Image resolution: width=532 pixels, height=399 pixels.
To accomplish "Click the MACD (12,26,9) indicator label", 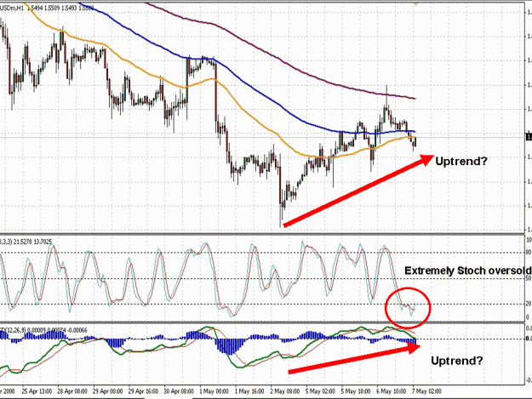I will (x=43, y=330).
